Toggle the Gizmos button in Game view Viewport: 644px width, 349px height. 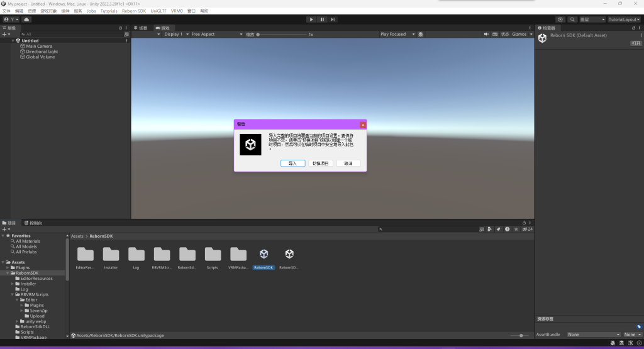point(521,34)
